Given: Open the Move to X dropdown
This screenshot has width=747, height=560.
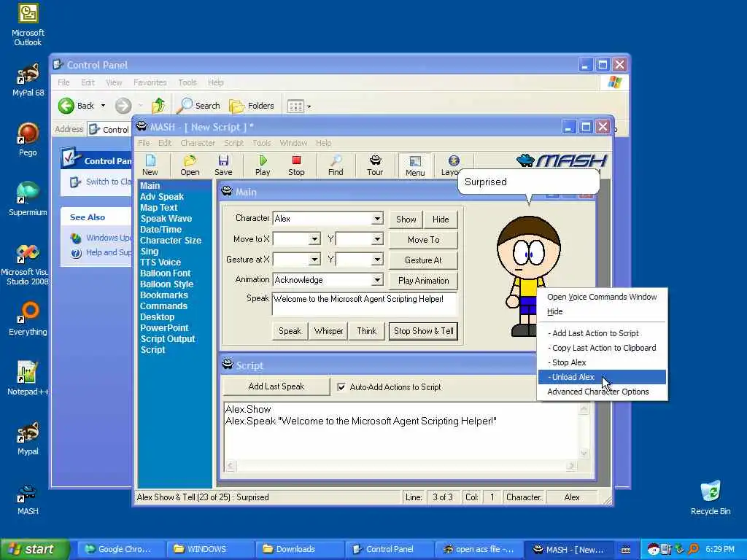Looking at the screenshot, I should (314, 239).
